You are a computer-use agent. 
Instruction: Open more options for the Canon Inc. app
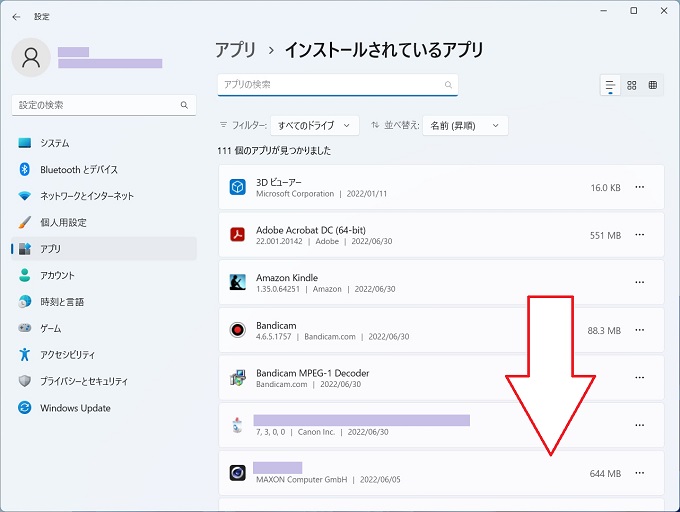click(639, 426)
